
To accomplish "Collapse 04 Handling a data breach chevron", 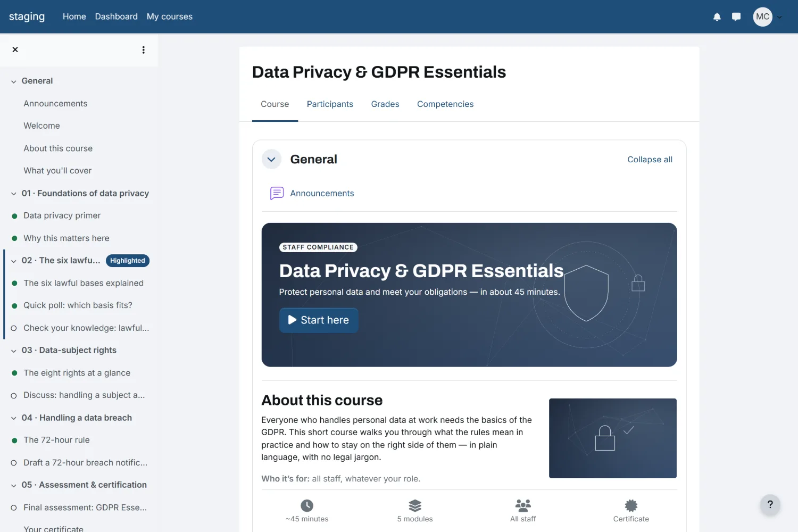I will click(14, 418).
